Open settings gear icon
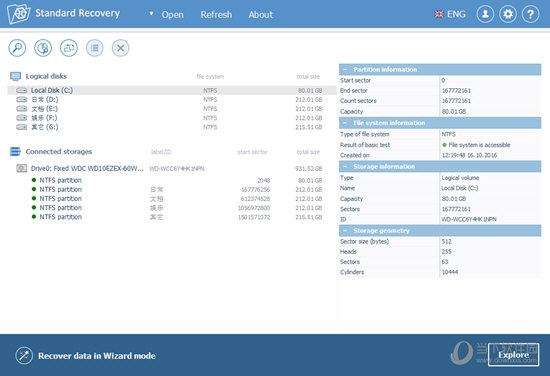This screenshot has height=376, width=550. pos(508,14)
